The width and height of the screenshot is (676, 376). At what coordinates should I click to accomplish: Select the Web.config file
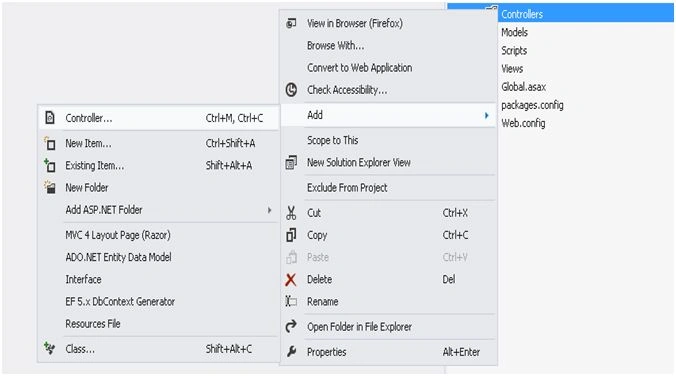click(523, 123)
